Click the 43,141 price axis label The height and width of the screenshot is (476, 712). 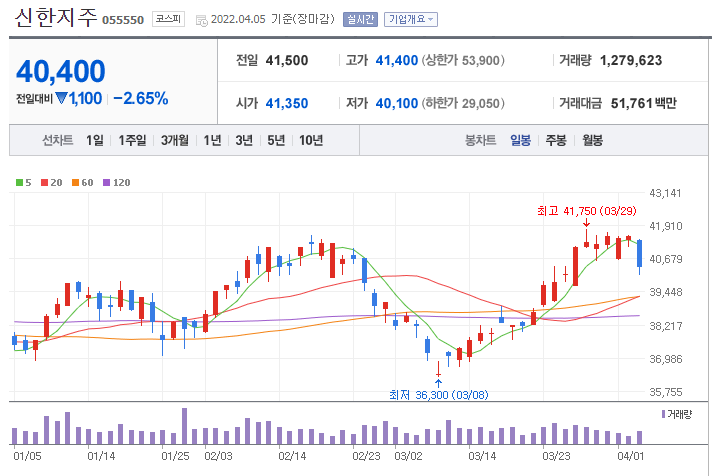666,193
